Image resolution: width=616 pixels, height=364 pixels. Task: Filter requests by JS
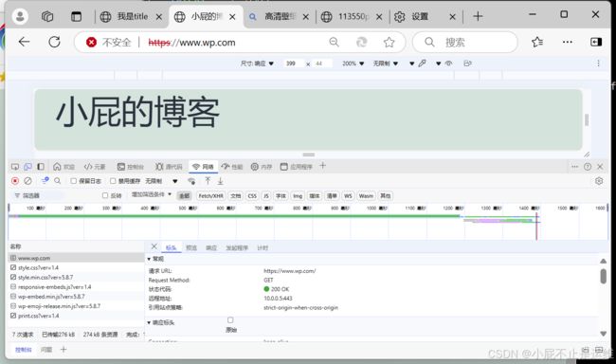[266, 196]
